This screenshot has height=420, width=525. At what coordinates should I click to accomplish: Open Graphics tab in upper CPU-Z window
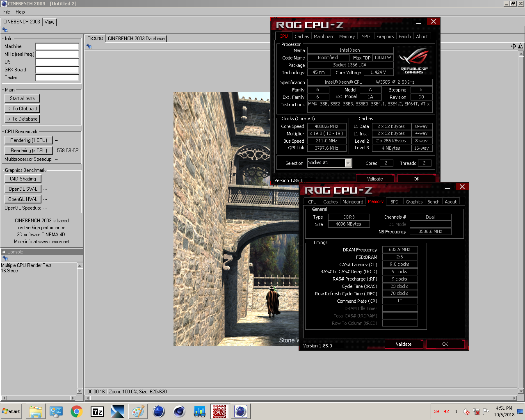pyautogui.click(x=386, y=37)
